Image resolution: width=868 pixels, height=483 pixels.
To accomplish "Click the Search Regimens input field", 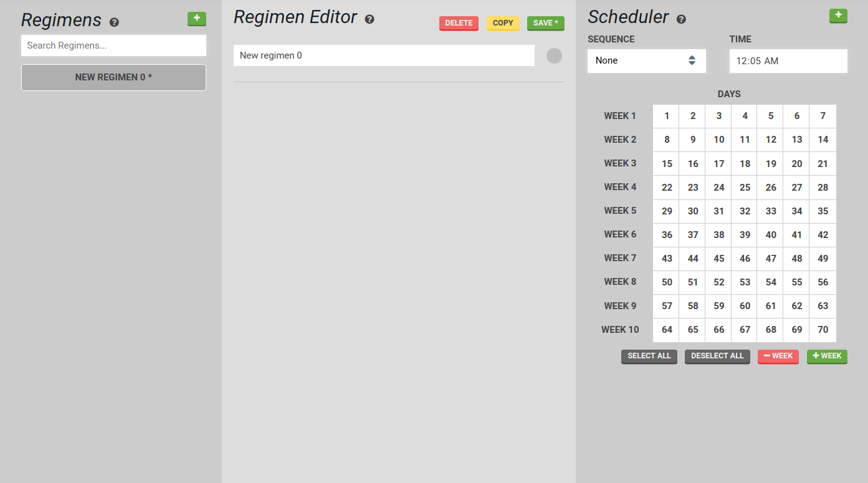I will 113,45.
